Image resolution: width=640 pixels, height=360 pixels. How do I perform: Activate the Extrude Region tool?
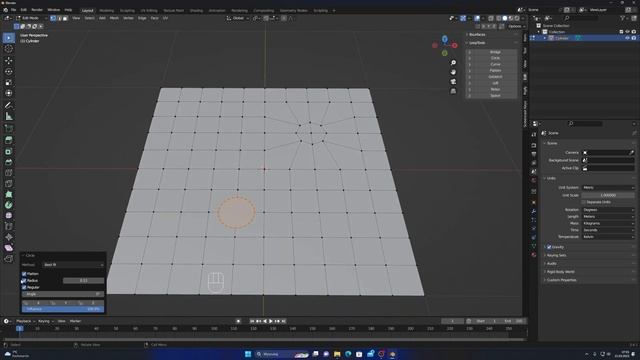[x=9, y=140]
